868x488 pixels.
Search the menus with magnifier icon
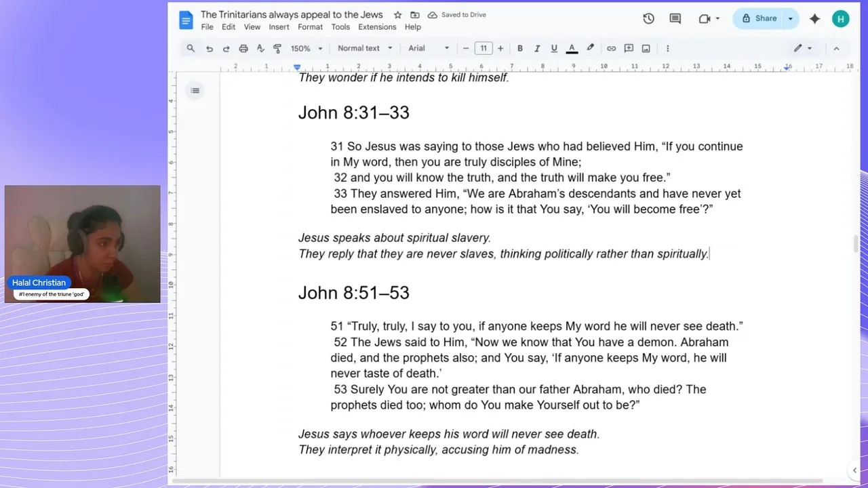click(x=191, y=48)
